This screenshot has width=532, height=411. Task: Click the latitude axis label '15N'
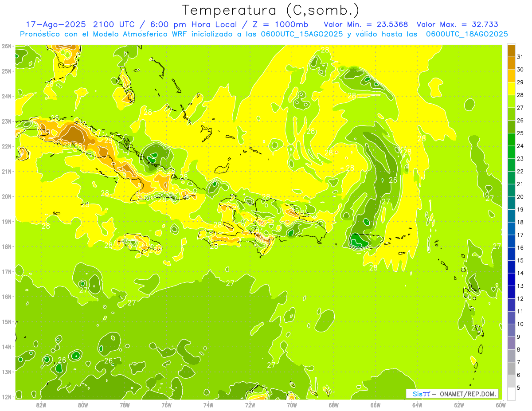(x=7, y=322)
